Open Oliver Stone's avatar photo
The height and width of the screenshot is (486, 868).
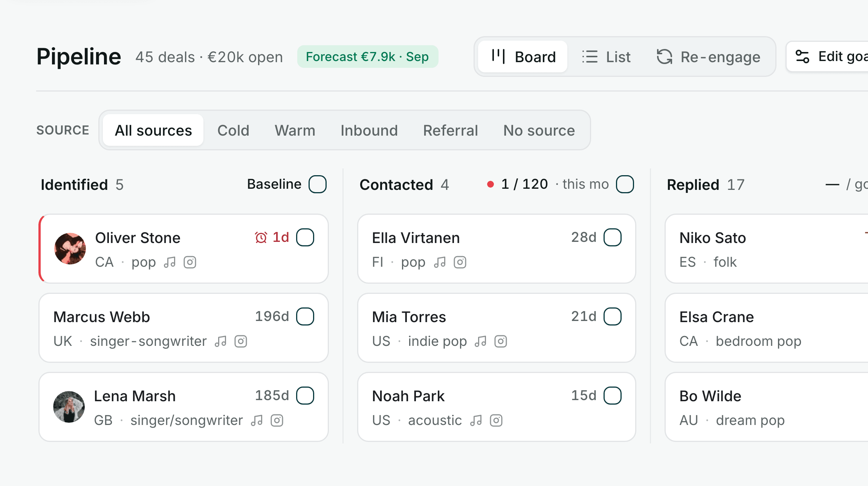70,249
